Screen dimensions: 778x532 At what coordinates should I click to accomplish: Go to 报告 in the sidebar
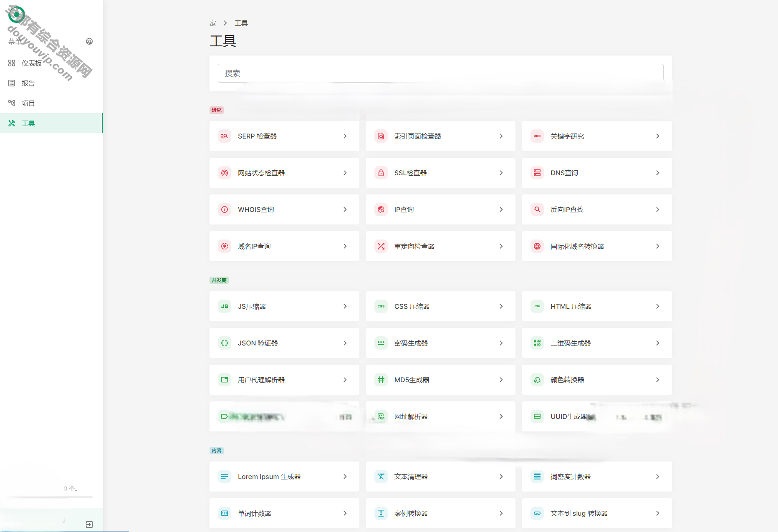51,83
